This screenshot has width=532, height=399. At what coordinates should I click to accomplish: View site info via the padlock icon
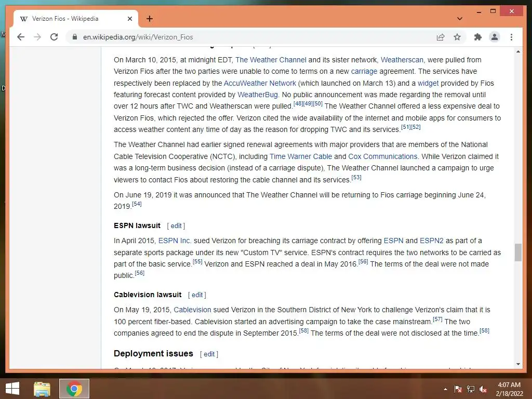point(75,37)
